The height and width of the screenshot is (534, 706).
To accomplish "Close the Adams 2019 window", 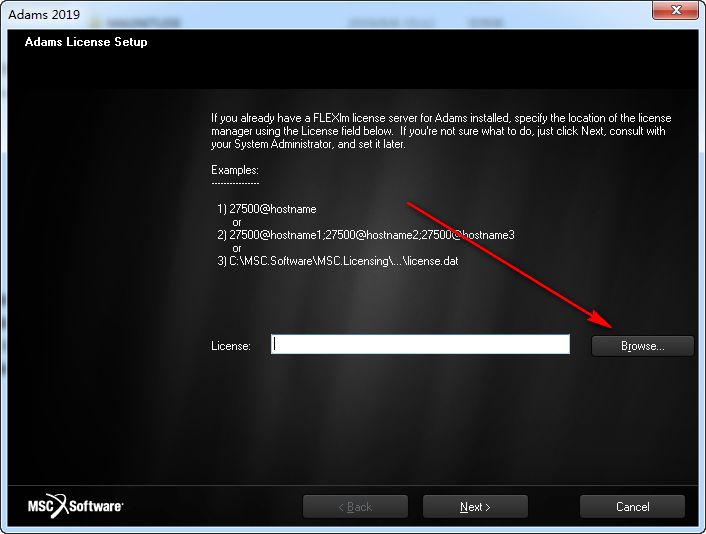I will pos(675,10).
